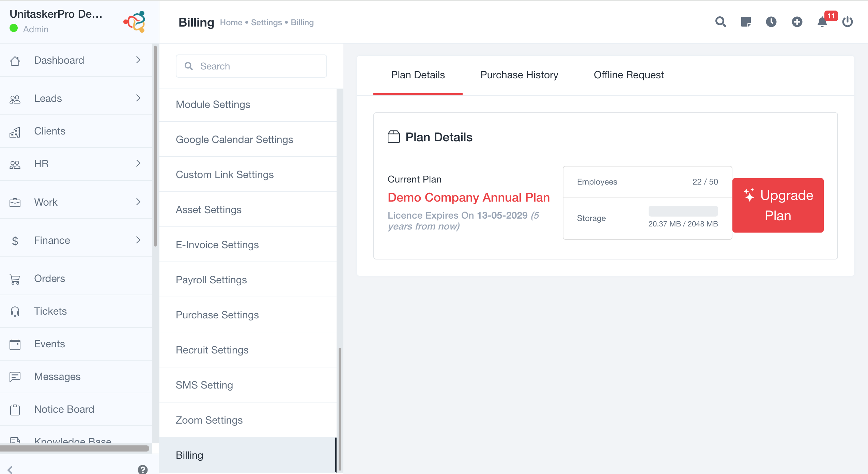Image resolution: width=868 pixels, height=474 pixels.
Task: Click the plus add-new icon
Action: 797,22
